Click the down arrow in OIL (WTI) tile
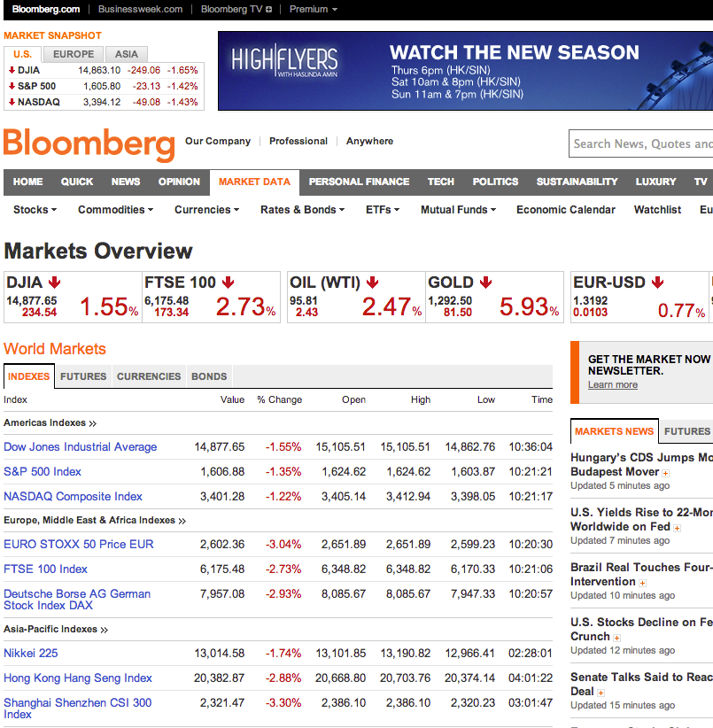 (372, 283)
